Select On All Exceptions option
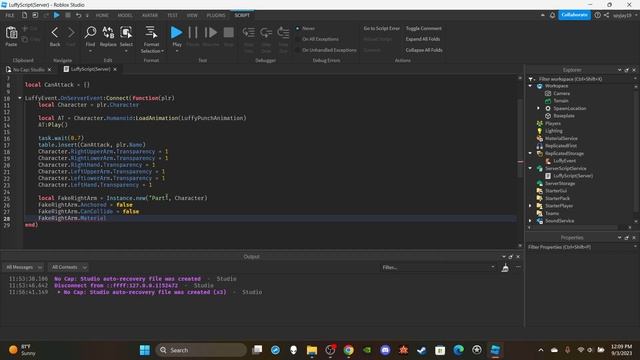This screenshot has width=640, height=360. [317, 39]
